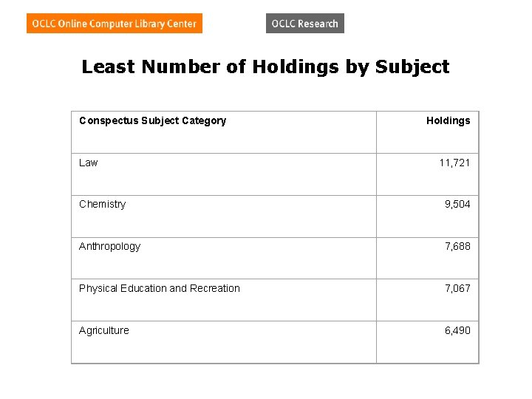Click the 7,688 holdings value
Screen dimensions: 532x399
click(x=457, y=246)
